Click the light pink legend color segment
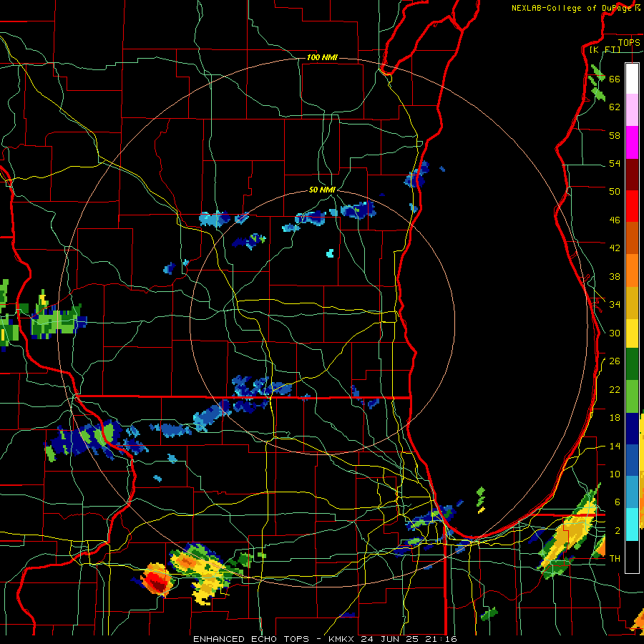 [632, 109]
